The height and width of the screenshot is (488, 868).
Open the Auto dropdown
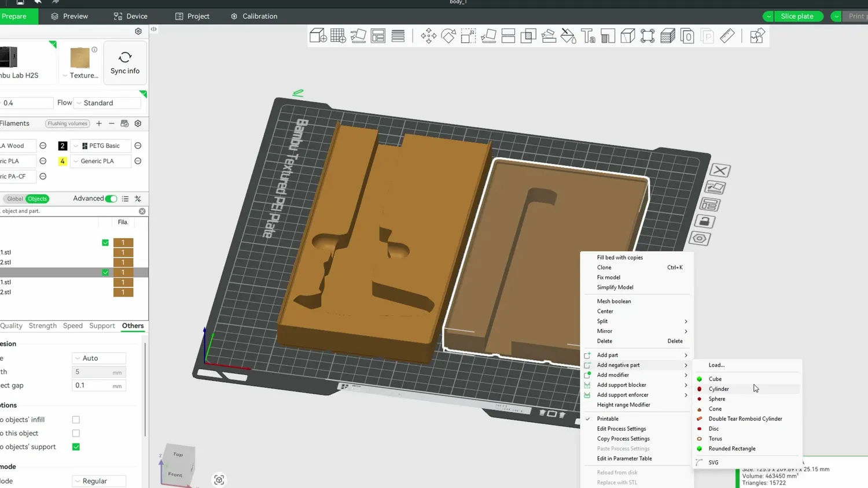99,358
